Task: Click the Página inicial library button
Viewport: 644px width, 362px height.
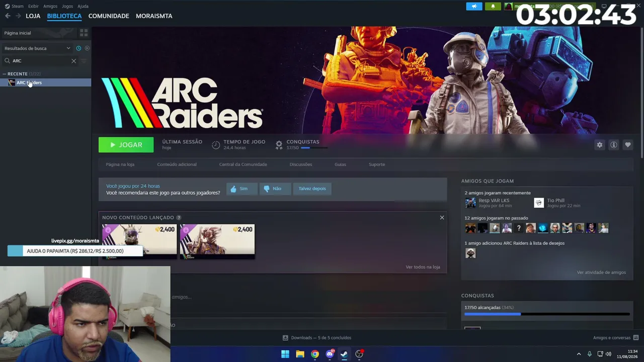Action: [38, 33]
